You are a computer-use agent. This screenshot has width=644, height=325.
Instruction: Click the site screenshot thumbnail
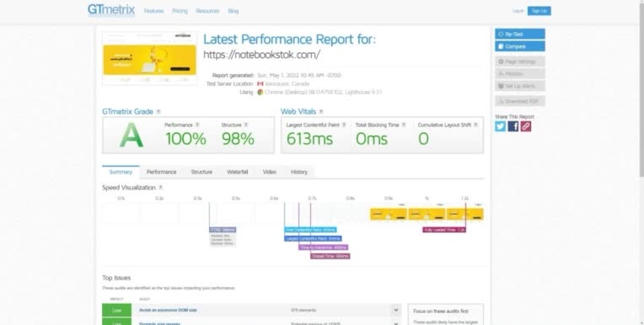(149, 59)
